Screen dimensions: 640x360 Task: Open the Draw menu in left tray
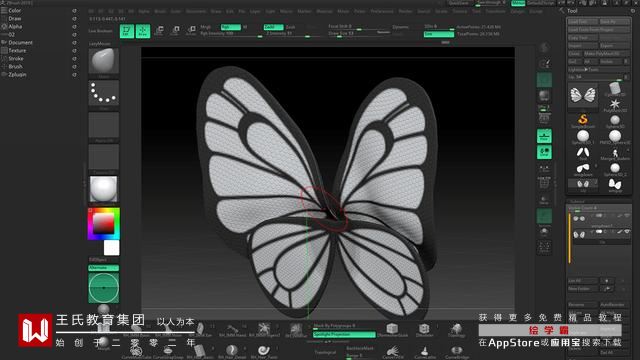[x=15, y=18]
